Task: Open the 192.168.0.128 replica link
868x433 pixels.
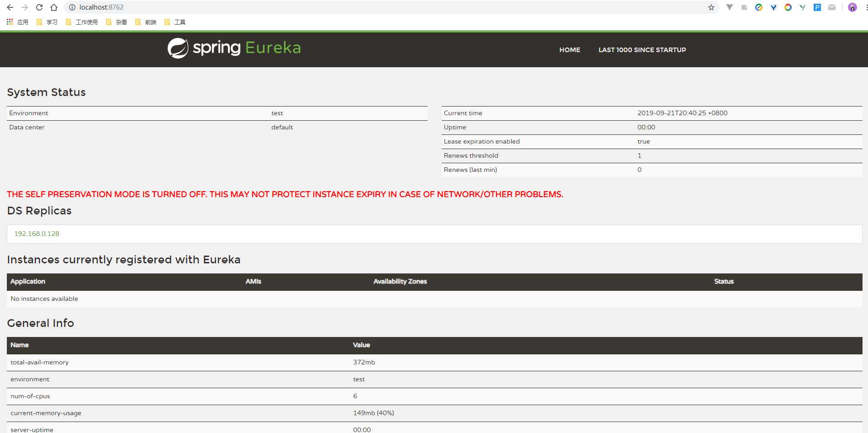Action: [37, 234]
